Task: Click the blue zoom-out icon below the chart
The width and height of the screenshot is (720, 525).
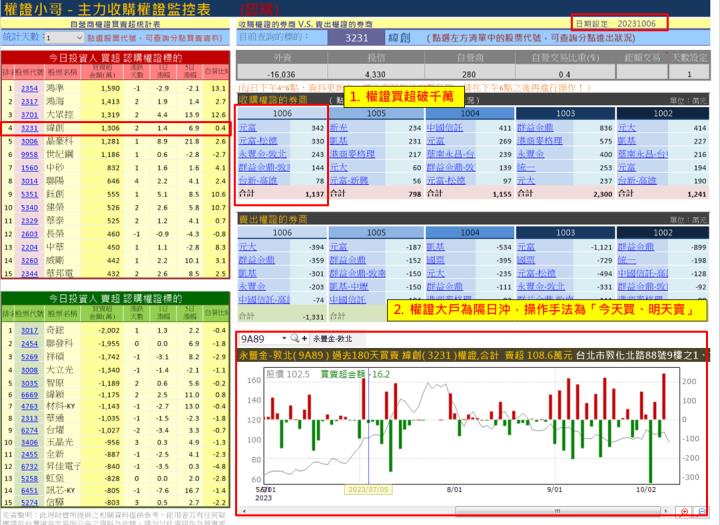Action: (x=702, y=511)
